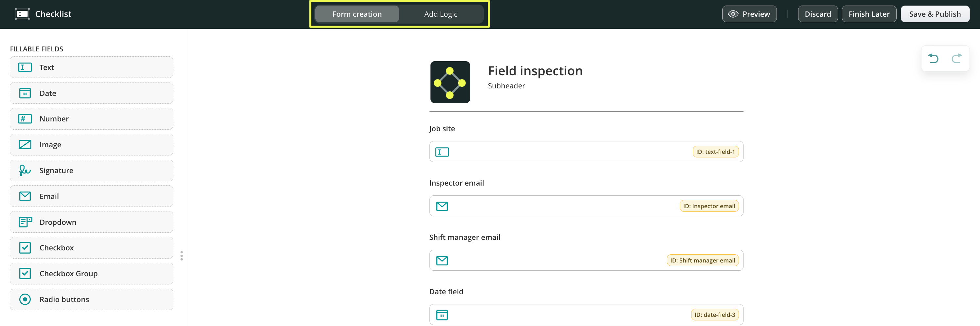The height and width of the screenshot is (326, 980).
Task: Click the sidebar resize handle dots
Action: [182, 256]
